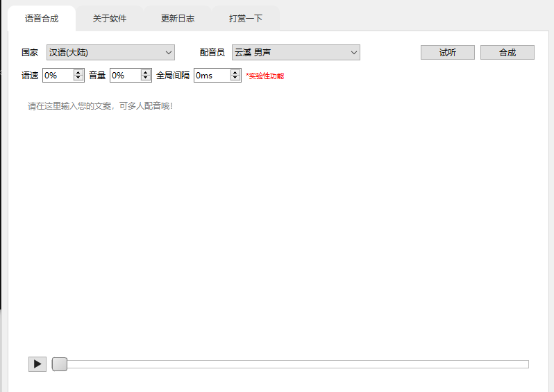Viewport: 554px width, 392px height.
Task: Expand the 国家 dropdown showing 汉语(大陆)
Action: click(110, 53)
